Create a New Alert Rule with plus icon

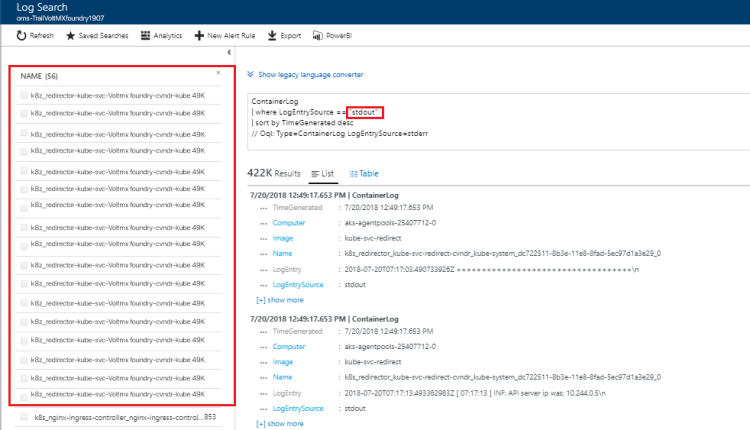199,35
